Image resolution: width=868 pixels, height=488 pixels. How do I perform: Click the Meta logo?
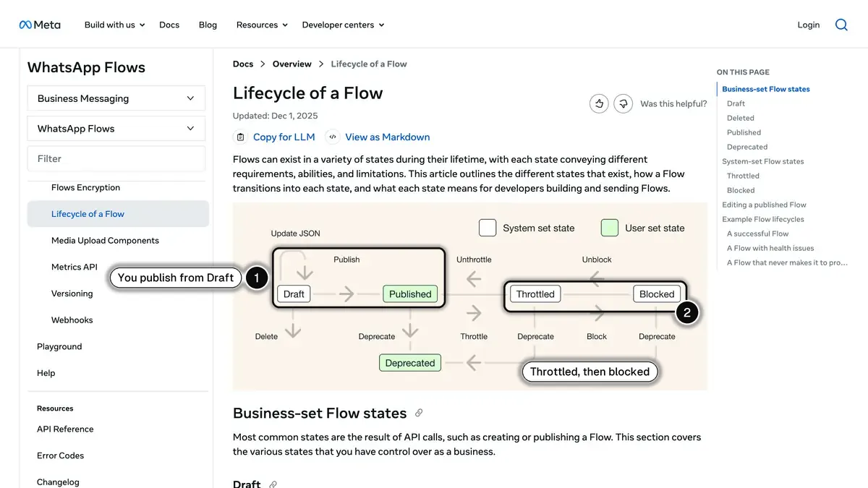(x=40, y=25)
